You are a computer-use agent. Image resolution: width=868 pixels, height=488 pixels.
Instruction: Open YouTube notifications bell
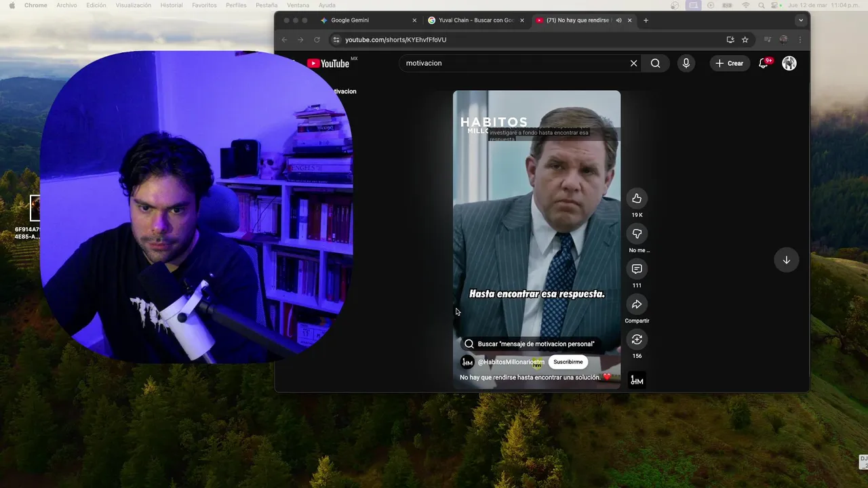tap(764, 63)
